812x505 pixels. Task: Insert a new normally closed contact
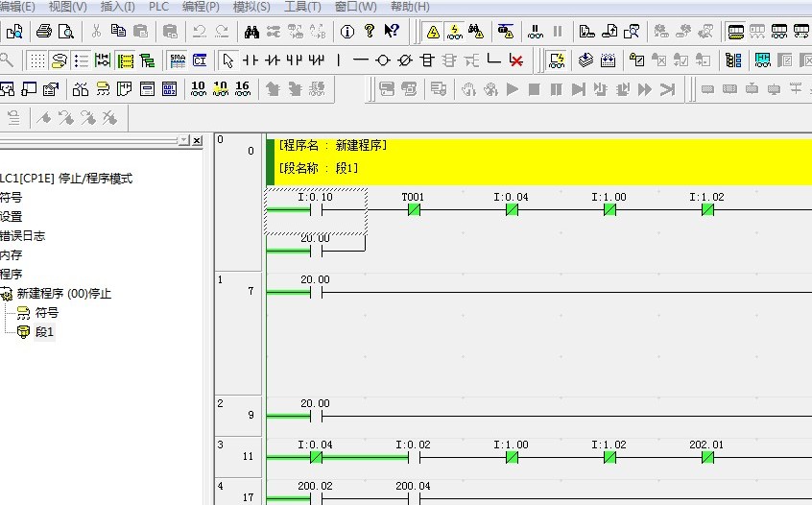[x=272, y=60]
